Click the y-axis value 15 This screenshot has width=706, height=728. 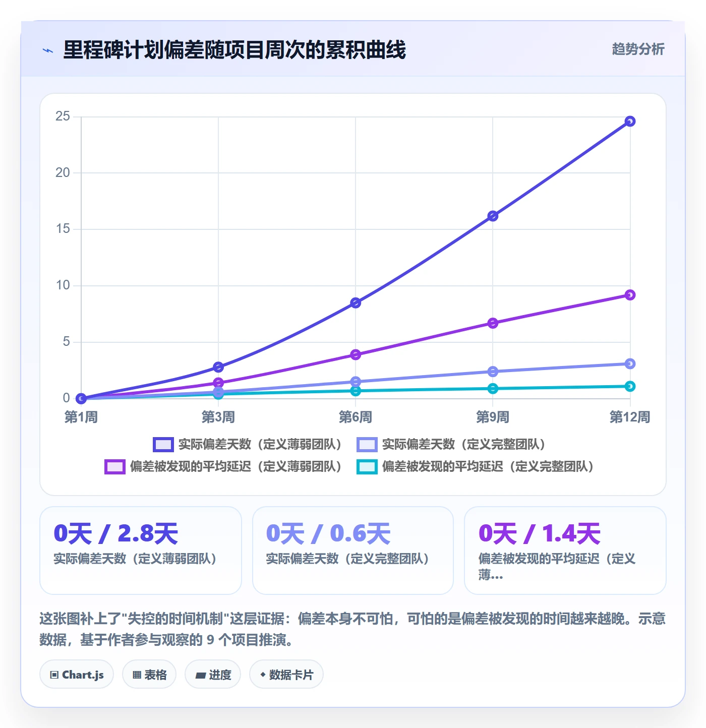point(63,229)
